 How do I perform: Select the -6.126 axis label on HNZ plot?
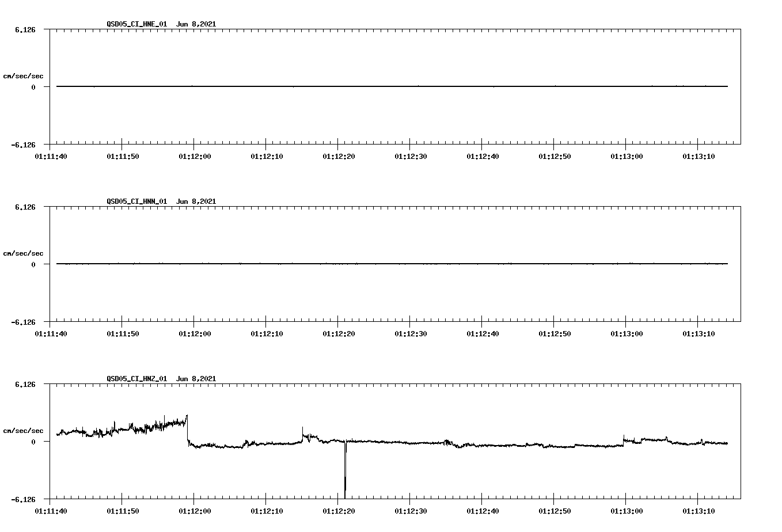tap(24, 500)
